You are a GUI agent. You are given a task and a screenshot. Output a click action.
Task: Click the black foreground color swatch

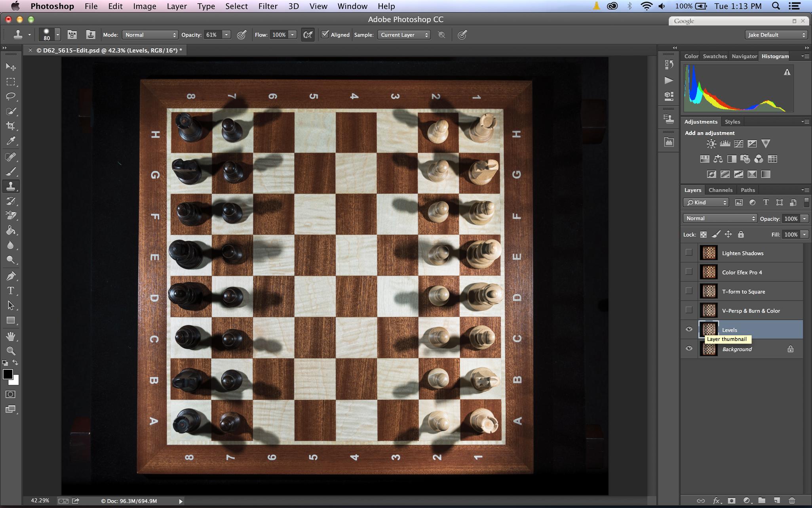[8, 374]
